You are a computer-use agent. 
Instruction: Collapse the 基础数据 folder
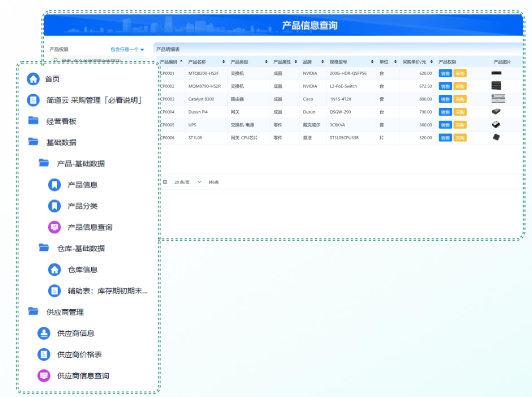(33, 142)
